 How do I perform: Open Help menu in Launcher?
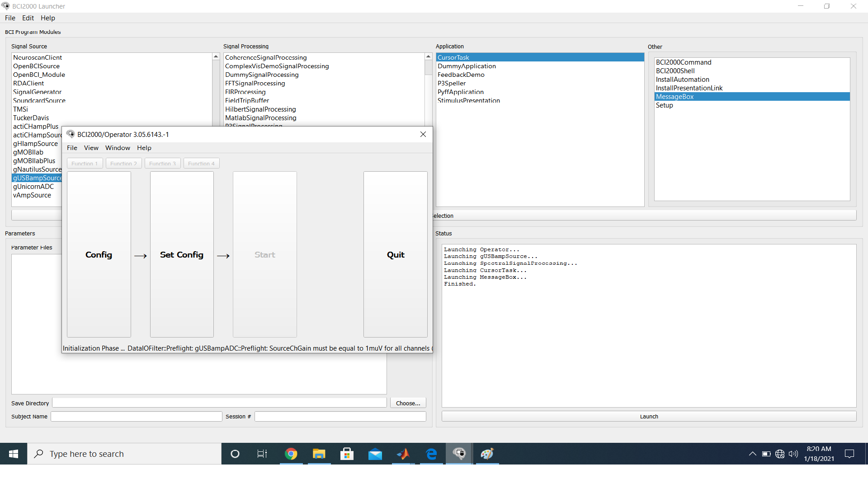point(48,18)
